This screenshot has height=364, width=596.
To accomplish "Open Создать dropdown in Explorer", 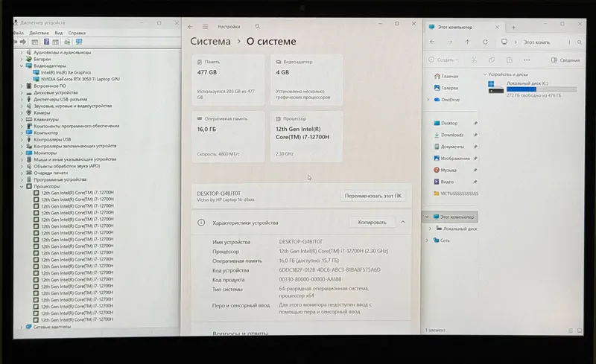I will pos(443,60).
